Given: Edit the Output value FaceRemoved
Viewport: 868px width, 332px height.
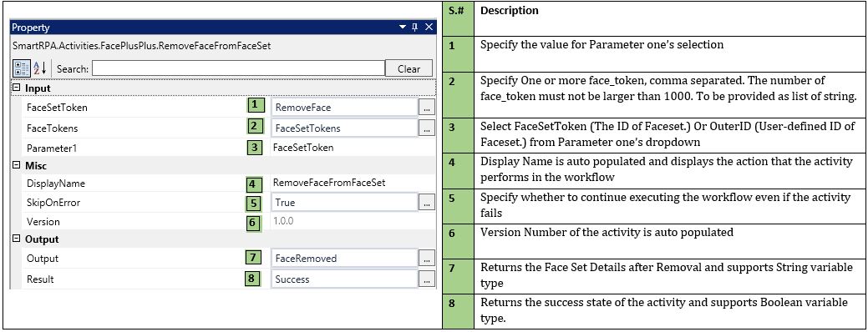Looking at the screenshot, I should (343, 259).
